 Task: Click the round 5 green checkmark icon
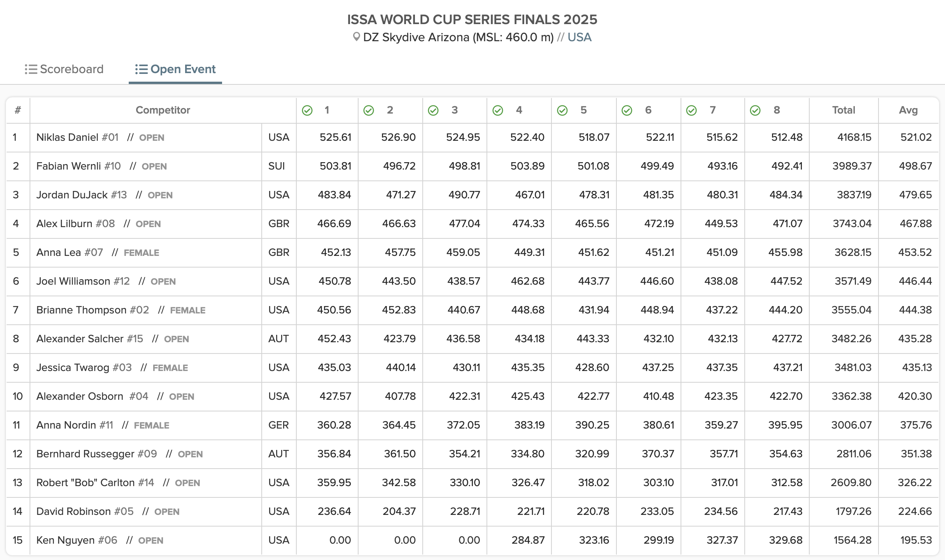(562, 110)
